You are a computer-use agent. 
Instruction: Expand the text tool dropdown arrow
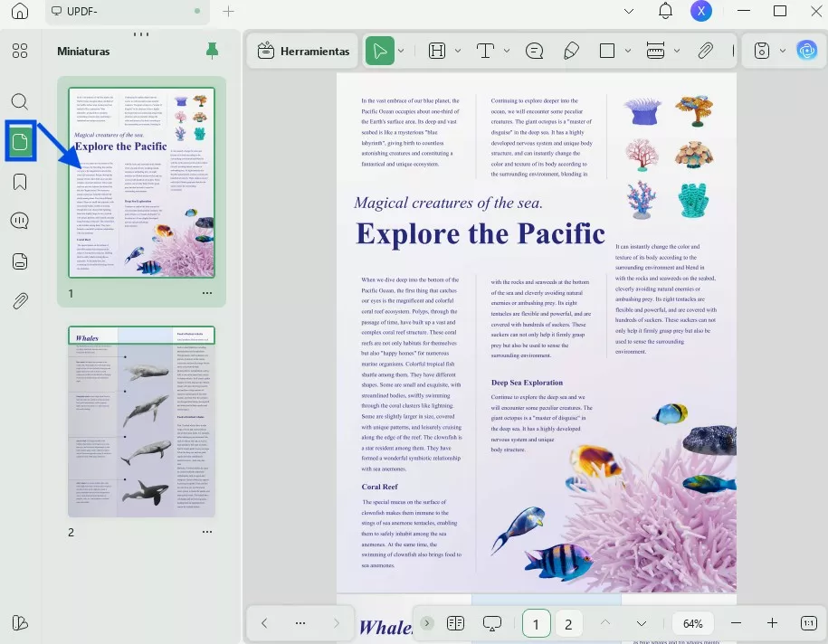tap(507, 52)
